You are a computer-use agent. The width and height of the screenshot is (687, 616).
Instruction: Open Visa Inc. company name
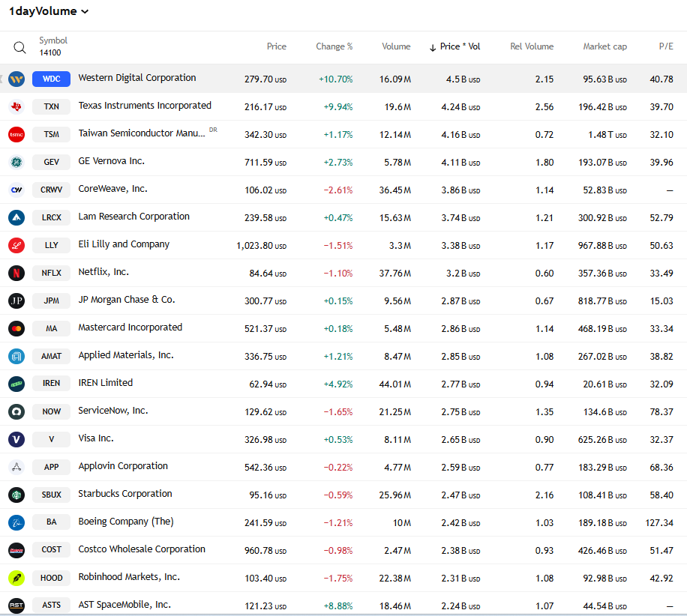96,438
